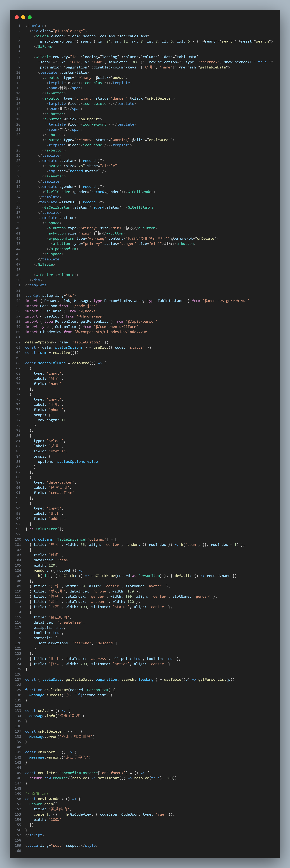This screenshot has height=868, width=290.
Task: Click the '序号' title on line 101
Action: coord(55,545)
